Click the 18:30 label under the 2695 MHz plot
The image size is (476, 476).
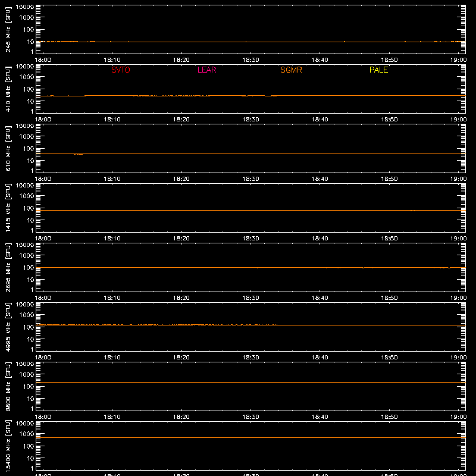click(250, 298)
